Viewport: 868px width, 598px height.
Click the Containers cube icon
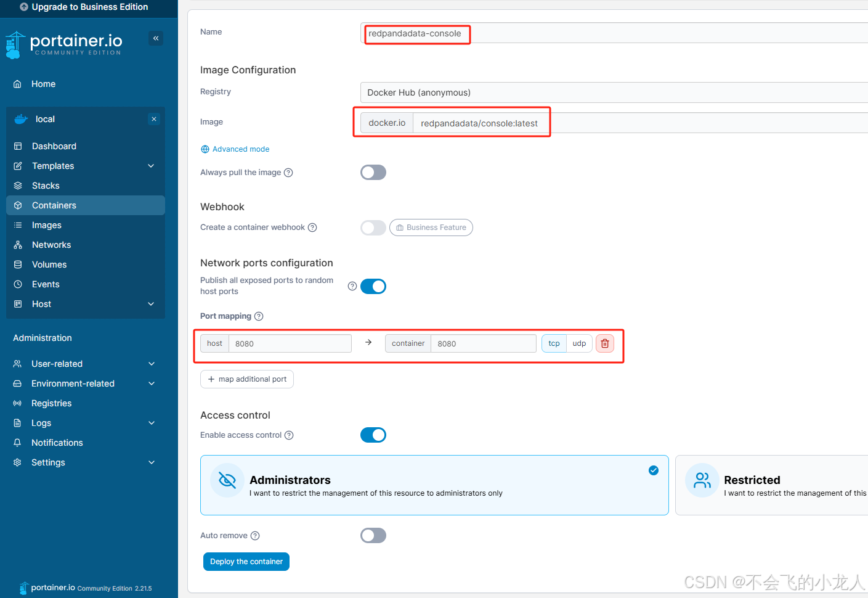[18, 205]
